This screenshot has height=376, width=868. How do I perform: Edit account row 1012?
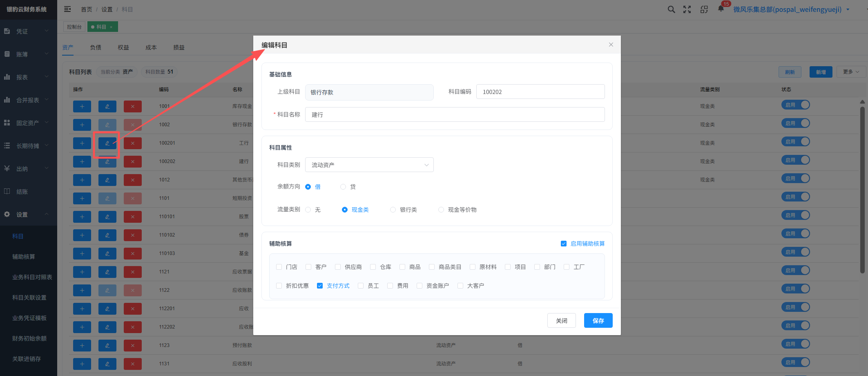107,180
